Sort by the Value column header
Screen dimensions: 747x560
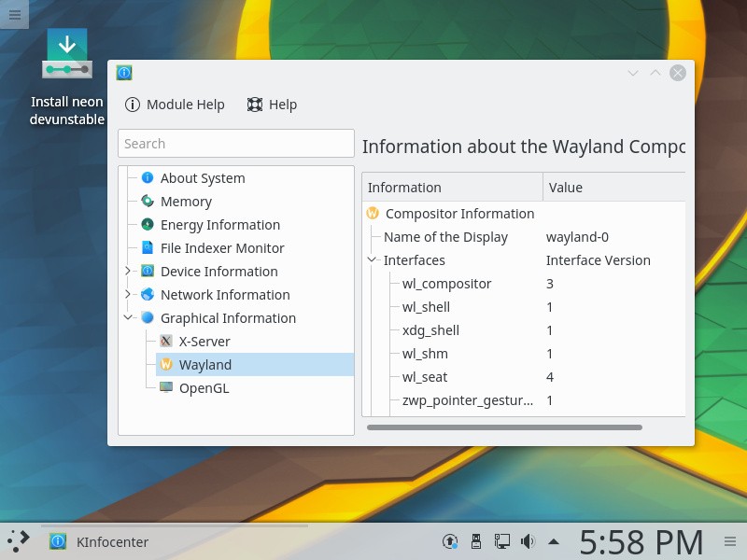[614, 188]
